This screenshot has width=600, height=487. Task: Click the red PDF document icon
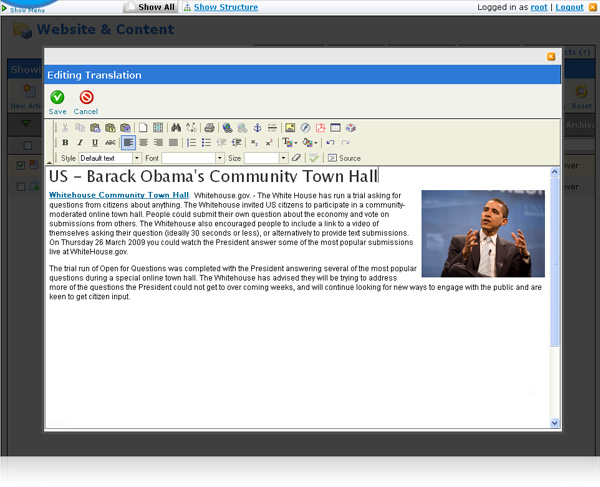click(320, 127)
